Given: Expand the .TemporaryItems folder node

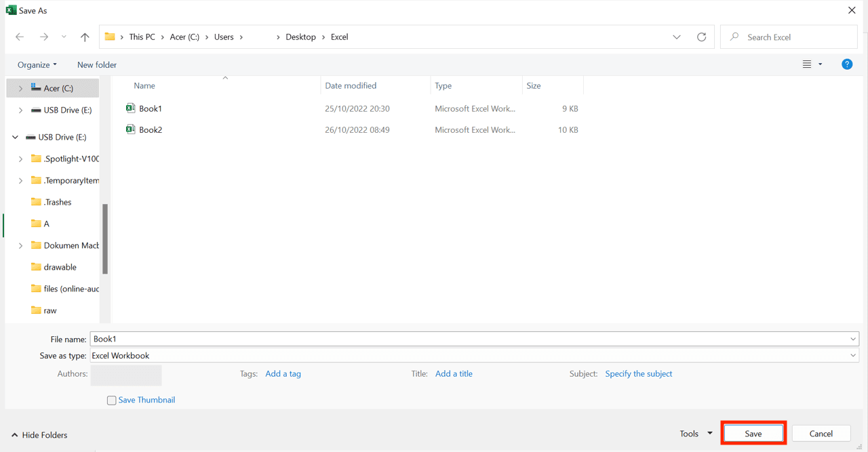Looking at the screenshot, I should point(20,180).
